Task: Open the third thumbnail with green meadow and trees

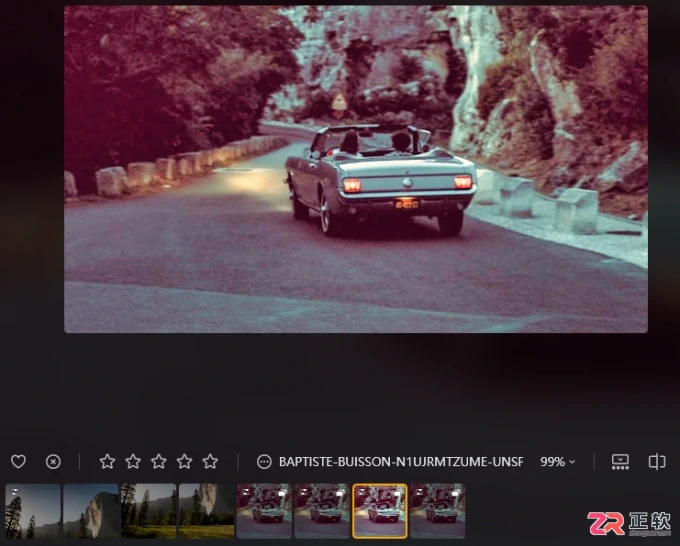Action: [x=149, y=511]
